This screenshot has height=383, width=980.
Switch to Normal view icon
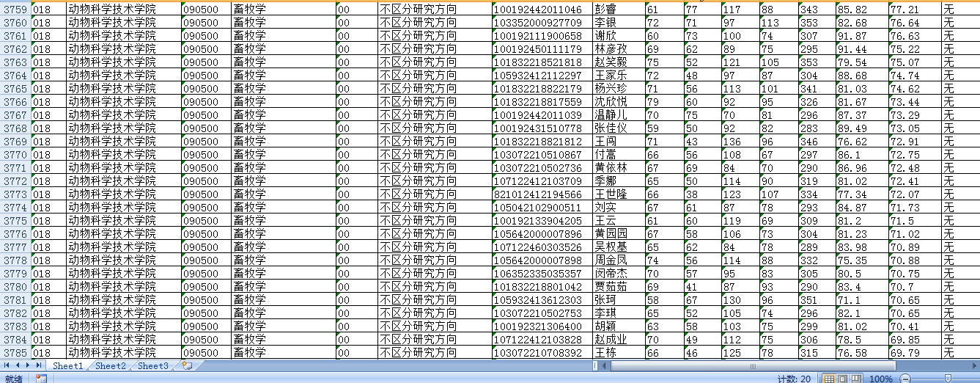point(829,379)
